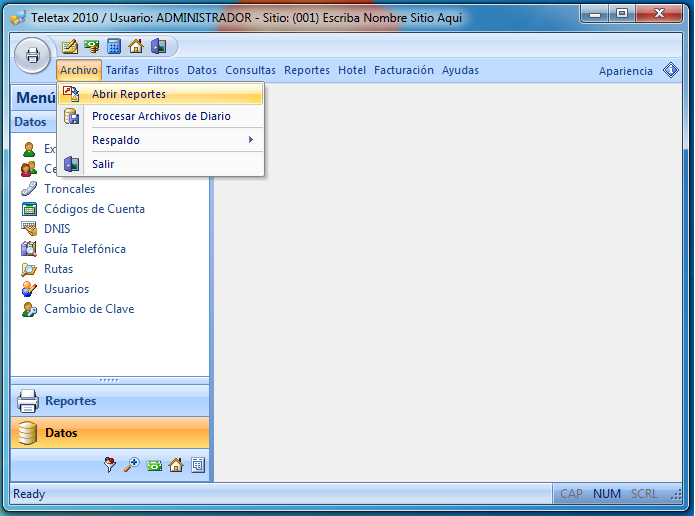This screenshot has height=516, width=695.
Task: Click the Teletax title bar application icon
Action: coord(18,18)
